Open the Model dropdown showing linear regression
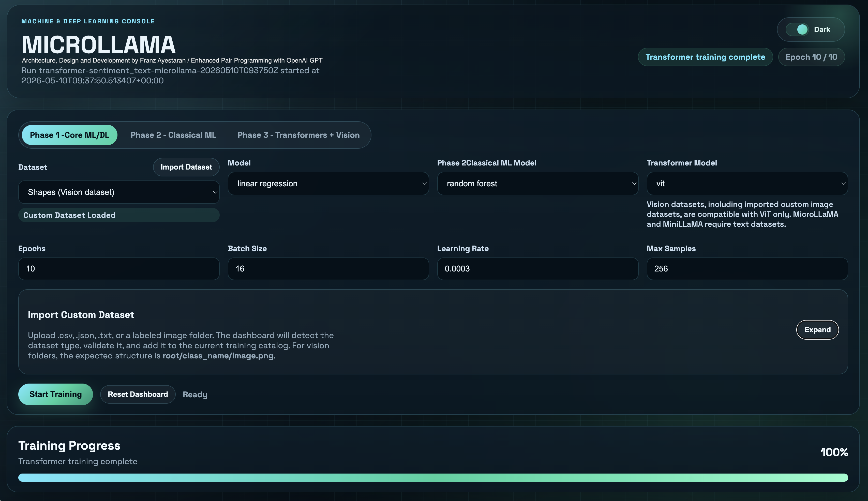Viewport: 868px width, 501px height. click(x=328, y=184)
